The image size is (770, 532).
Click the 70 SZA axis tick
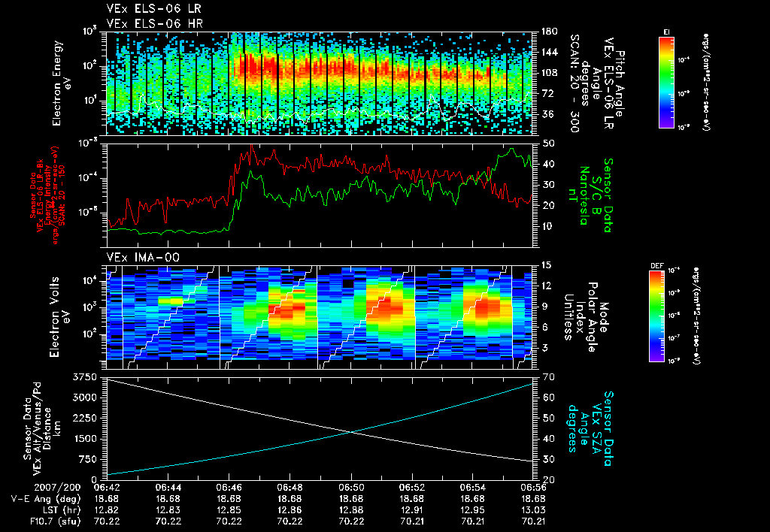click(x=548, y=377)
